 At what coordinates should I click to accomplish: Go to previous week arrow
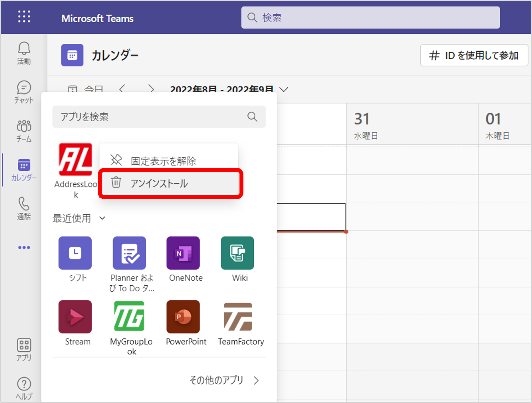click(122, 89)
